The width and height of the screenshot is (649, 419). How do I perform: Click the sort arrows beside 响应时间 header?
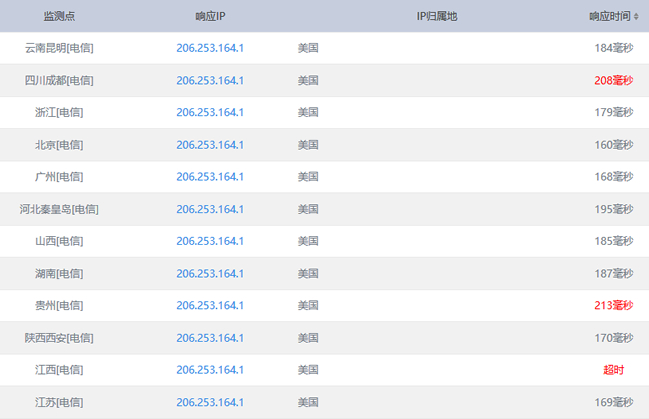[x=637, y=17]
